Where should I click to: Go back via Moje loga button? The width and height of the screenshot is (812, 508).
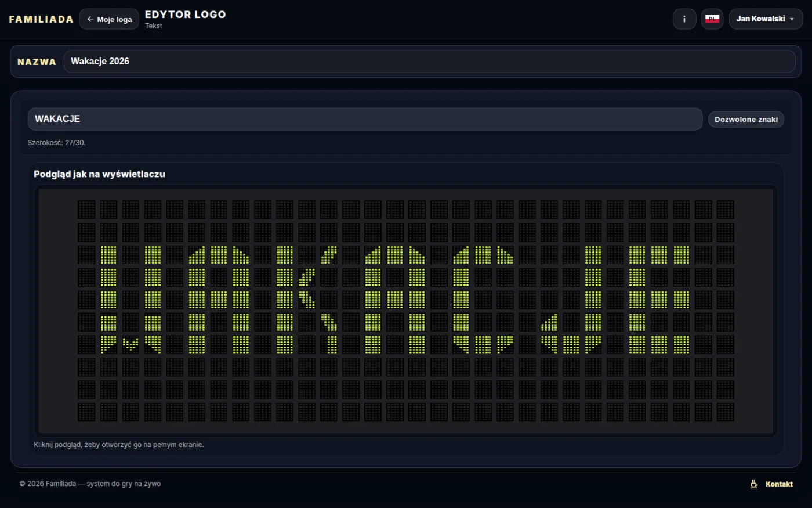(109, 19)
